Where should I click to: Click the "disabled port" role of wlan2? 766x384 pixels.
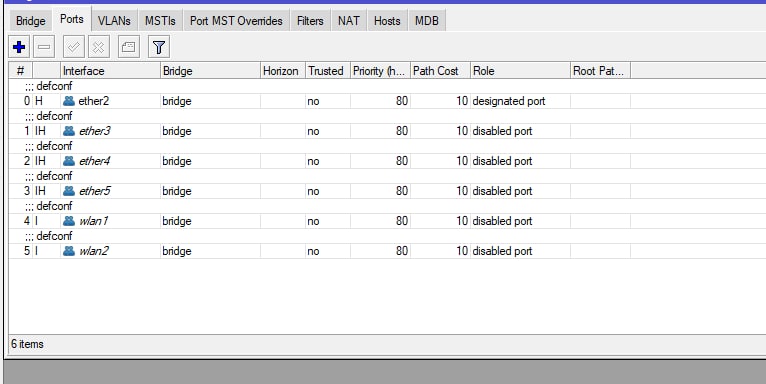tap(502, 251)
